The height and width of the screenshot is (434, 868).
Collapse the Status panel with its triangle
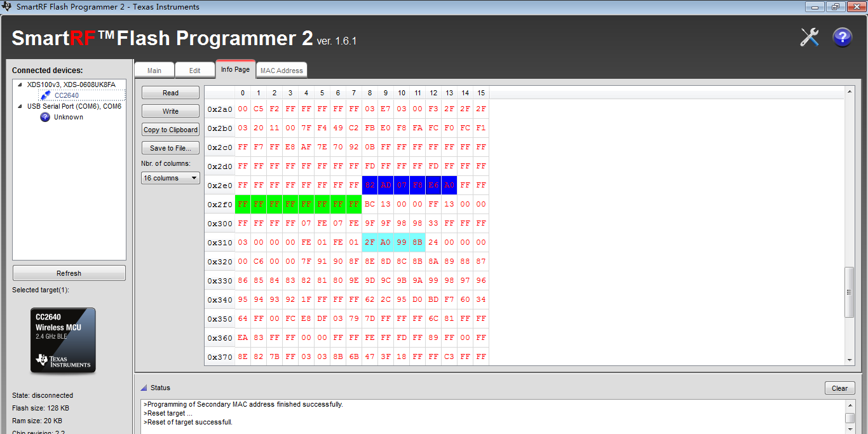pyautogui.click(x=144, y=387)
